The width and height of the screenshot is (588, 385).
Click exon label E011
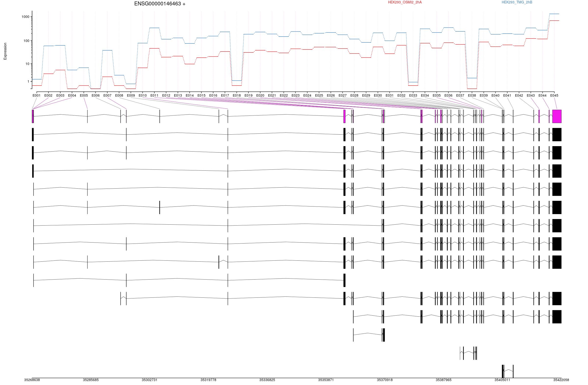(x=154, y=95)
